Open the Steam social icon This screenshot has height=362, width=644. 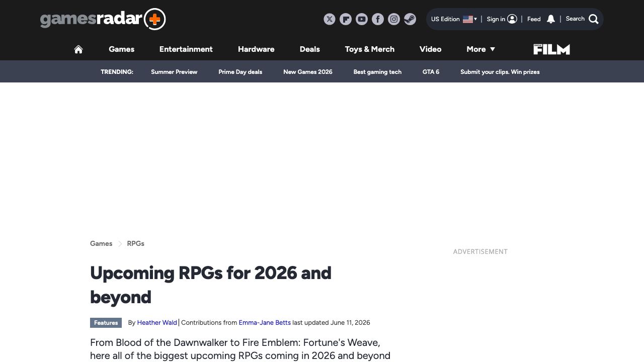coord(410,19)
